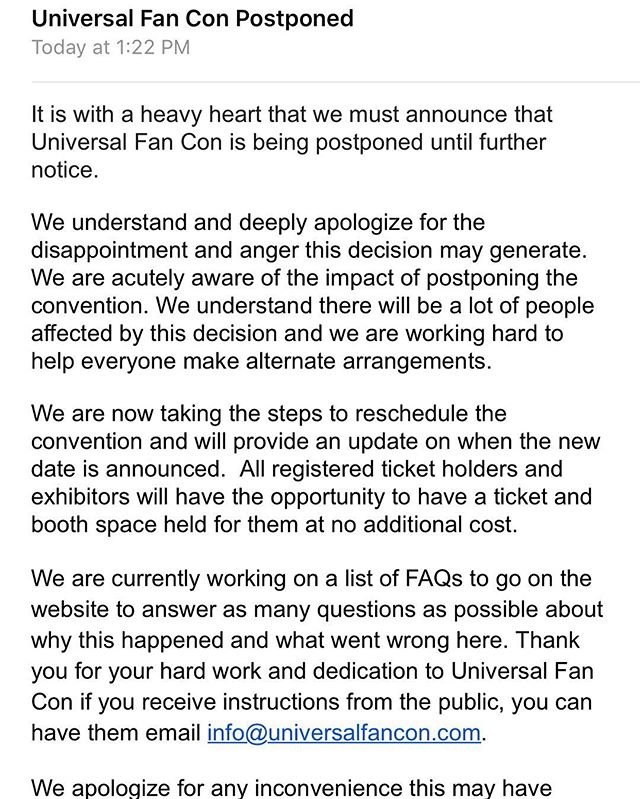
Task: Click the line "Universal Fan Con is being postponed"
Action: (289, 143)
